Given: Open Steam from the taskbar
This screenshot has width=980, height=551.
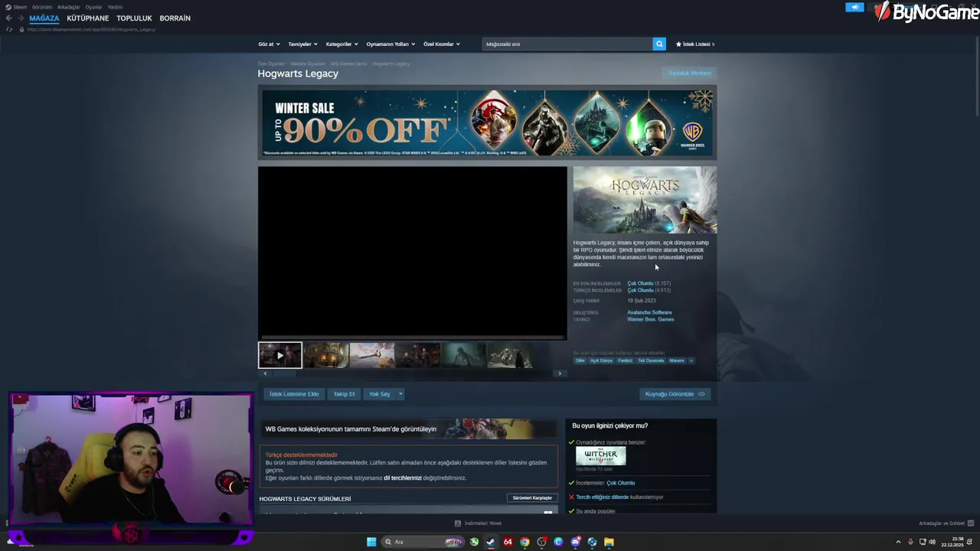Looking at the screenshot, I should pyautogui.click(x=491, y=542).
